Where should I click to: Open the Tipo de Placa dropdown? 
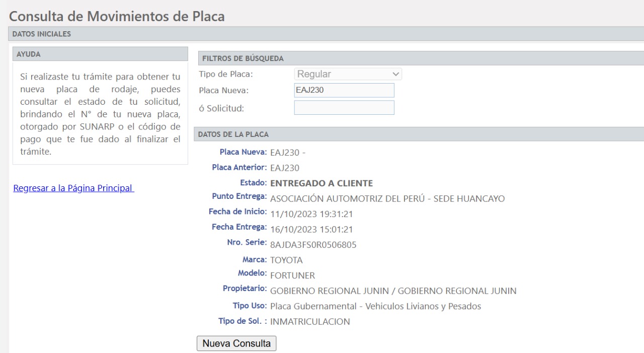coord(348,74)
